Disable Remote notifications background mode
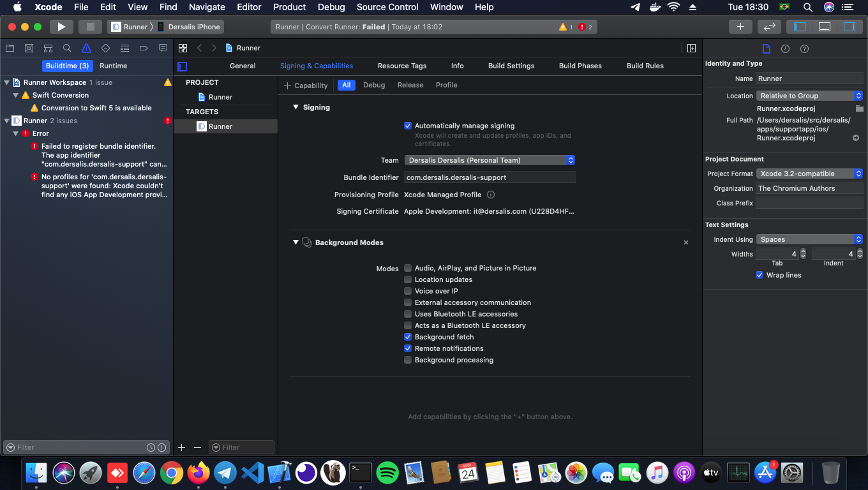This screenshot has width=868, height=490. tap(408, 348)
